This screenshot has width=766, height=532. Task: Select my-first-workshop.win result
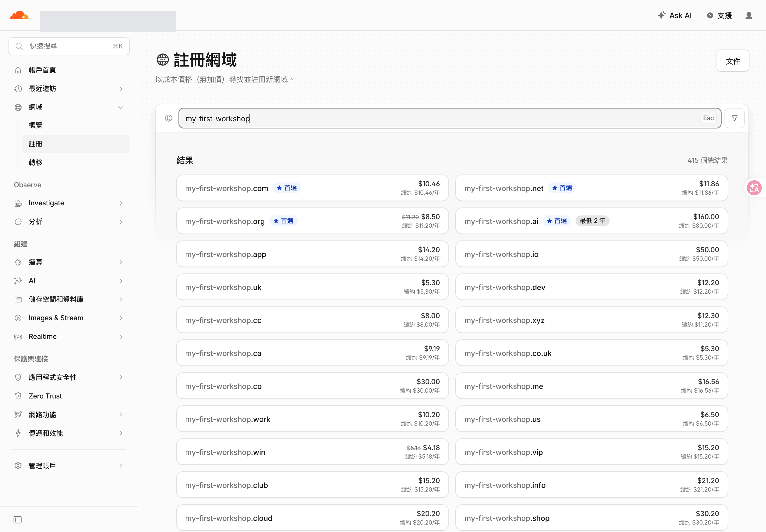tap(312, 452)
